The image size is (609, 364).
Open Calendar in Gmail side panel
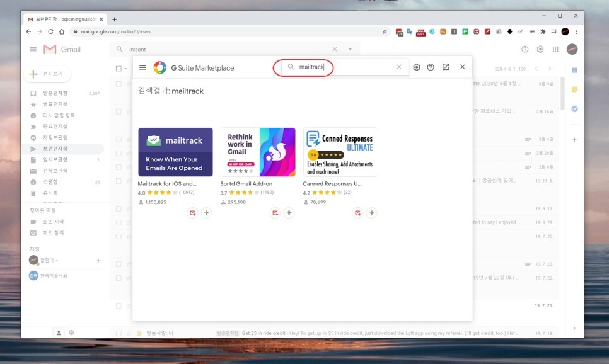(x=574, y=71)
